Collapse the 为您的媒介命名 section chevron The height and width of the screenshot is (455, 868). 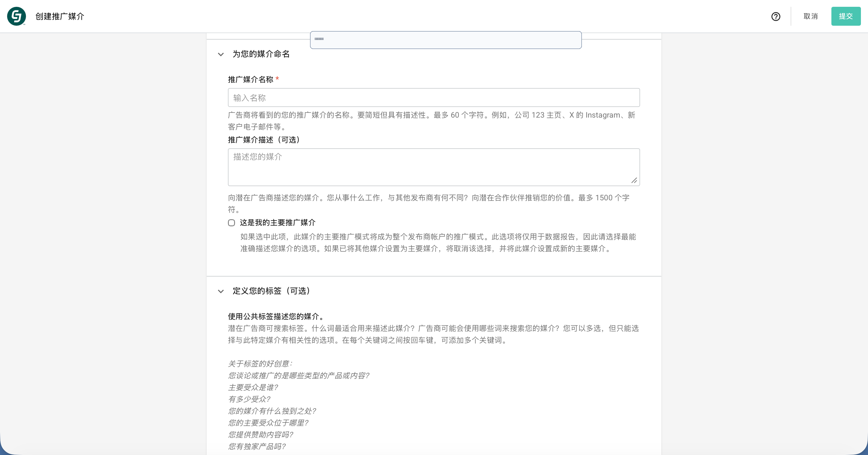coord(221,54)
